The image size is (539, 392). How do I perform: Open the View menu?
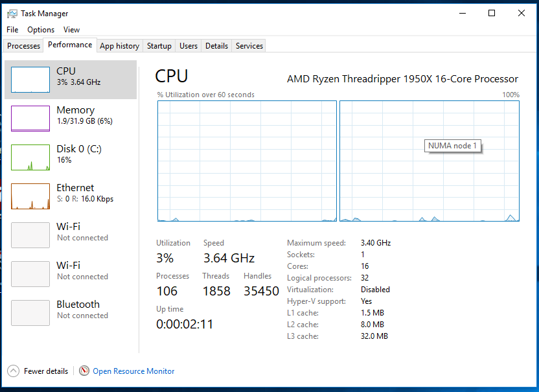tap(71, 30)
